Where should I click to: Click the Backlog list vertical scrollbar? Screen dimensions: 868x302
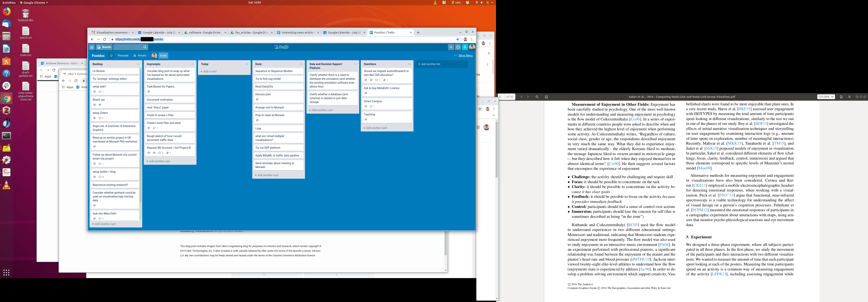coord(140,135)
